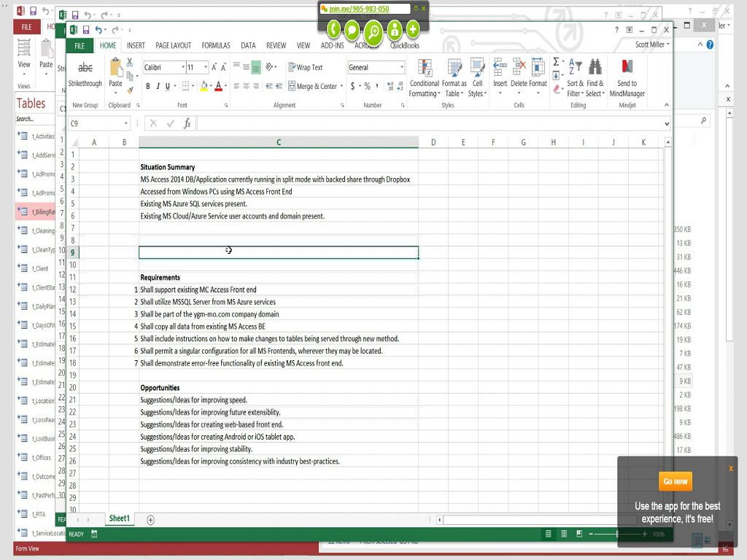Switch to the PAGE LAYOUT tab
The image size is (747, 560).
click(x=173, y=45)
